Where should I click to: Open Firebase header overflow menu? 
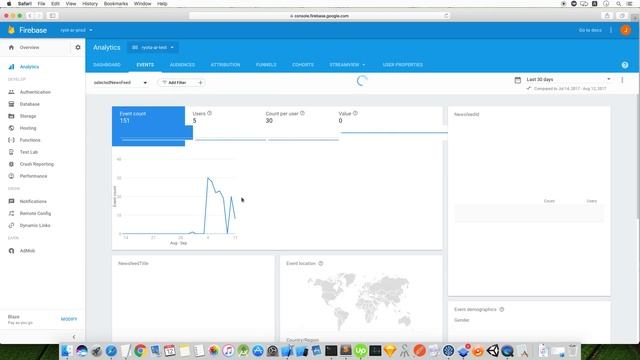(611, 30)
